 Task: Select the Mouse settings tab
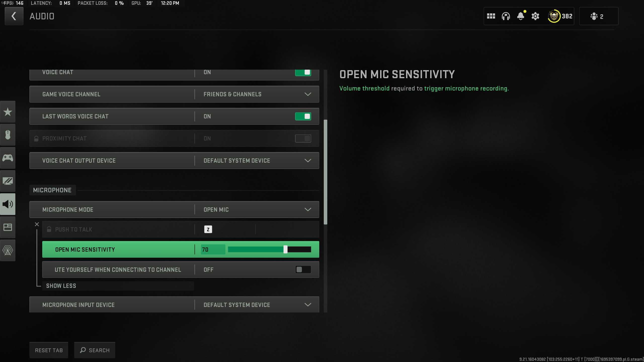coord(8,135)
